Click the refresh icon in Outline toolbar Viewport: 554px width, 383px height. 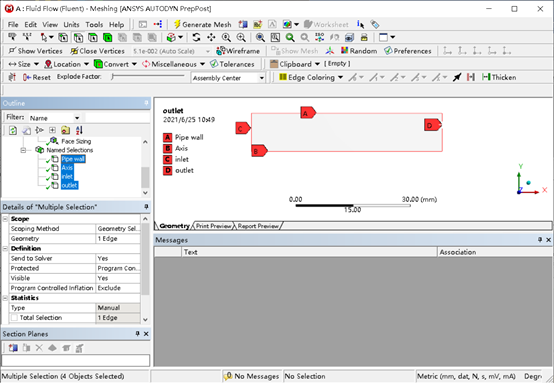click(x=13, y=130)
